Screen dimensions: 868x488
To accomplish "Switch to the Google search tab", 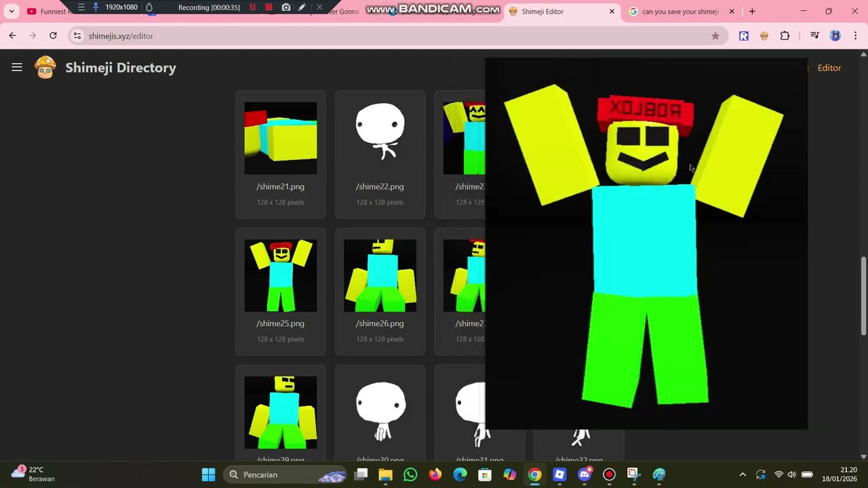I will (681, 12).
